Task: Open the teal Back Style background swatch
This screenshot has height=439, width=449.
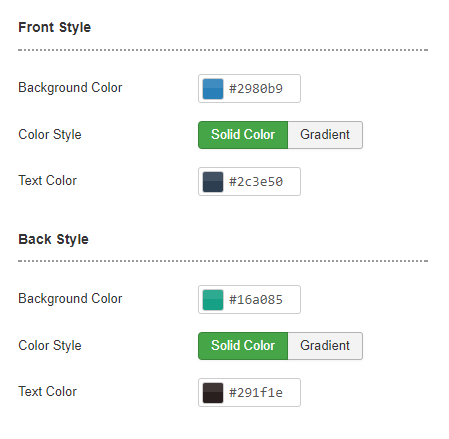Action: point(213,300)
